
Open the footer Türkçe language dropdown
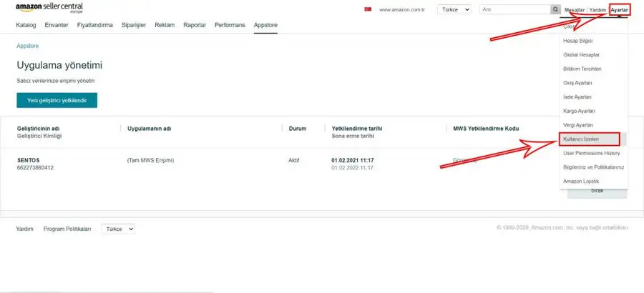tap(118, 229)
